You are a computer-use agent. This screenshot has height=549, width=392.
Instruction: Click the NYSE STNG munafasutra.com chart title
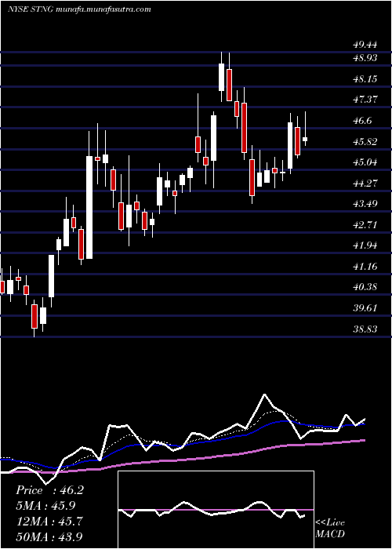pyautogui.click(x=79, y=9)
